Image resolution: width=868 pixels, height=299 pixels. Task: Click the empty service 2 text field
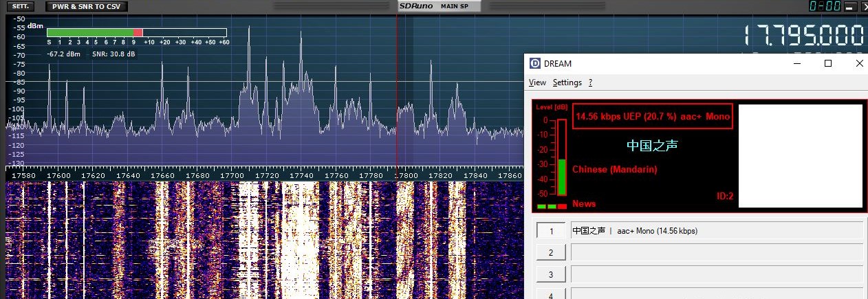coord(717,252)
